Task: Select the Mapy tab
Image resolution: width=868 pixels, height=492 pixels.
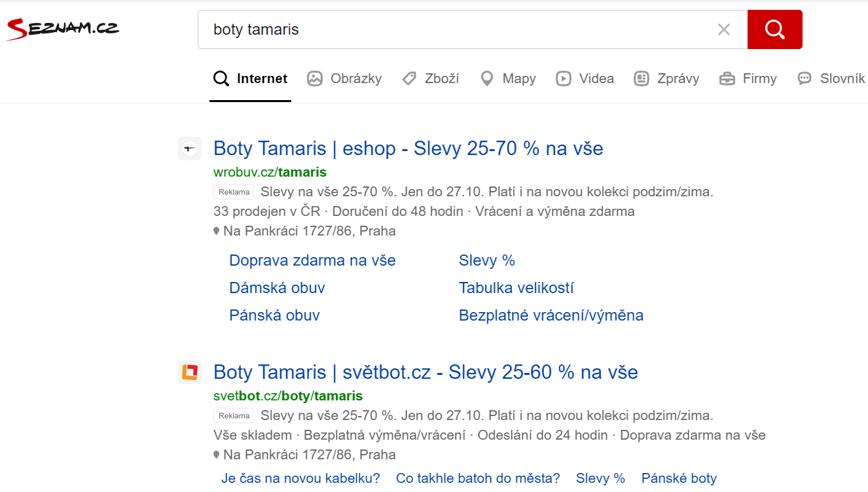Action: click(508, 79)
